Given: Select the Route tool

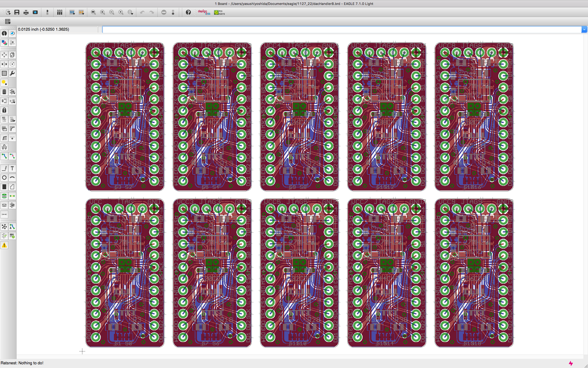Looking at the screenshot, I should [x=4, y=156].
